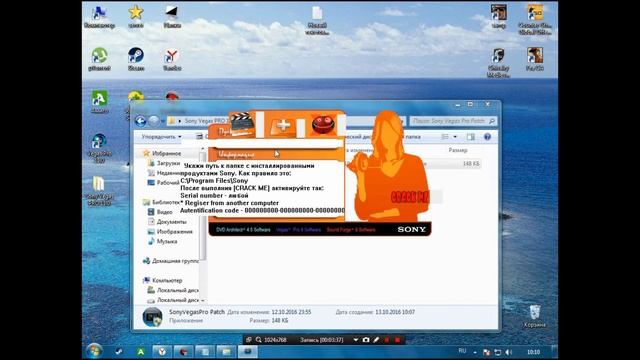This screenshot has width=640, height=360.
Task: Click the RU language indicator
Action: [x=462, y=351]
